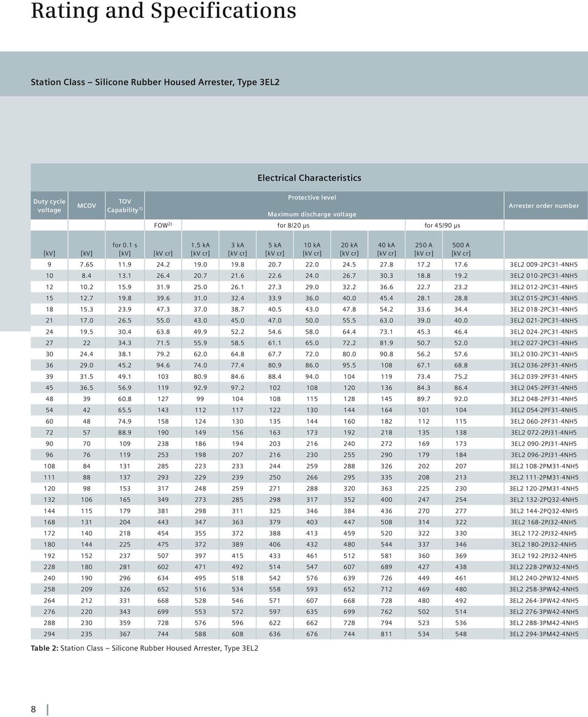Click order number '3EL2 288-3PM42-4NH5'
Viewport: 588px width, 717px height.
544,623
